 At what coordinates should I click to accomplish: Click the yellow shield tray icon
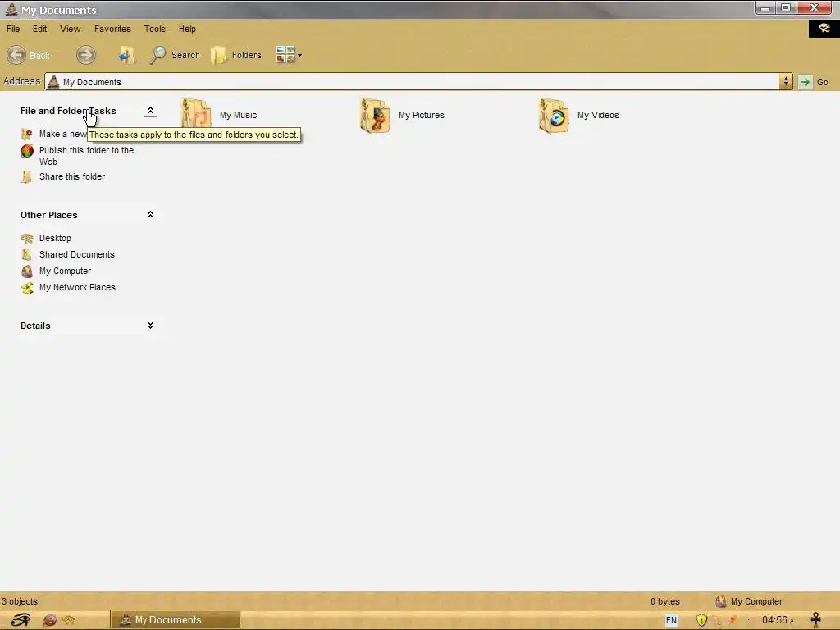701,620
